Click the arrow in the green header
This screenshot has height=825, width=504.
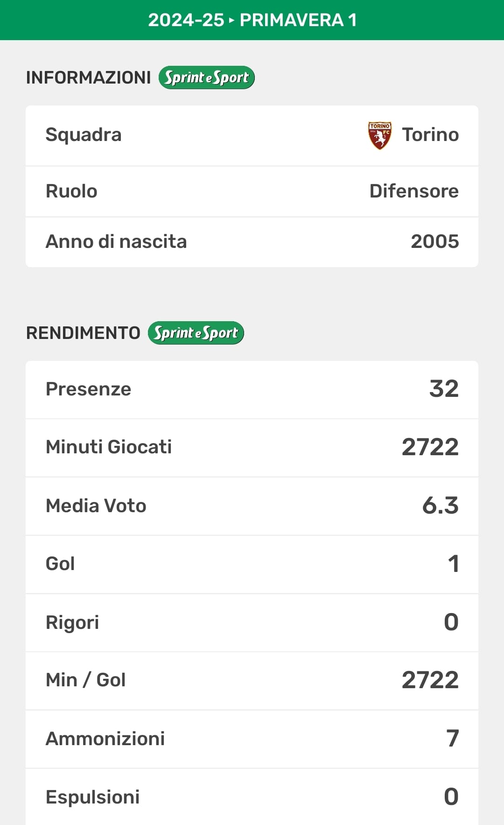(232, 20)
